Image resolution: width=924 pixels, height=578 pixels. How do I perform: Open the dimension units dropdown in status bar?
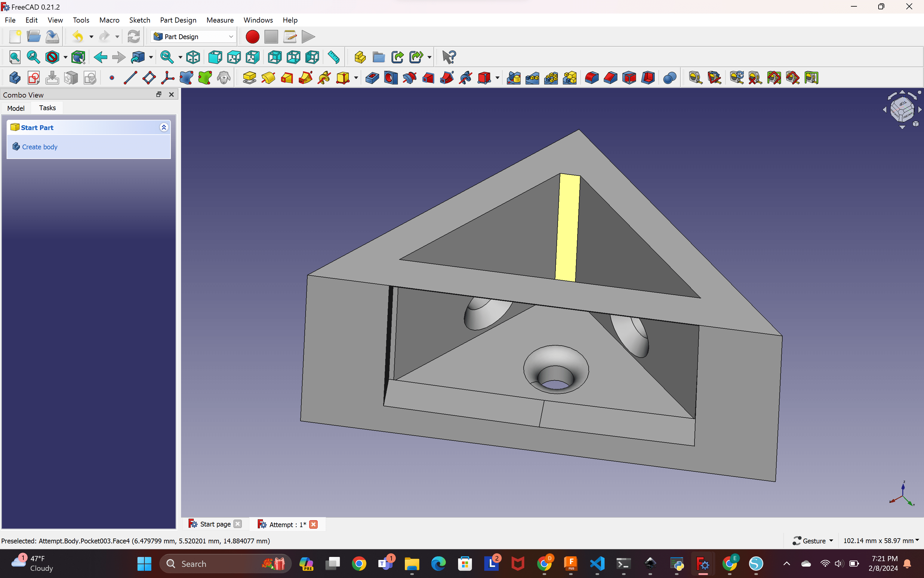pyautogui.click(x=881, y=541)
